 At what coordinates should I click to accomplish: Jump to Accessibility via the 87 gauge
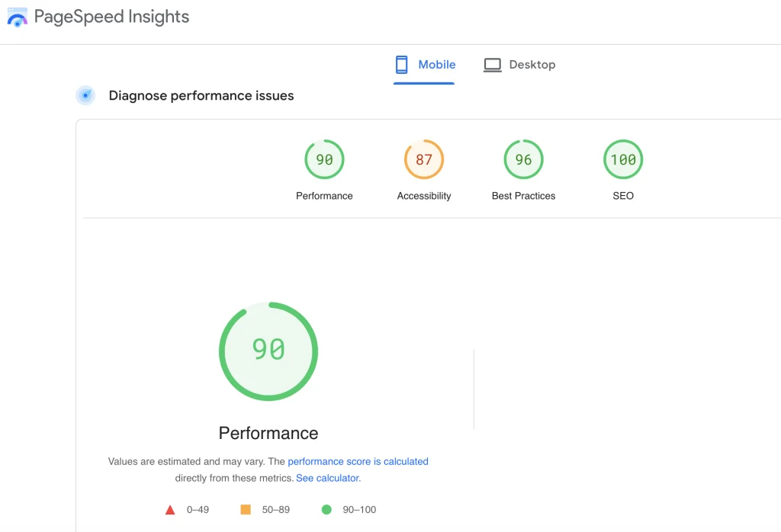click(x=424, y=159)
